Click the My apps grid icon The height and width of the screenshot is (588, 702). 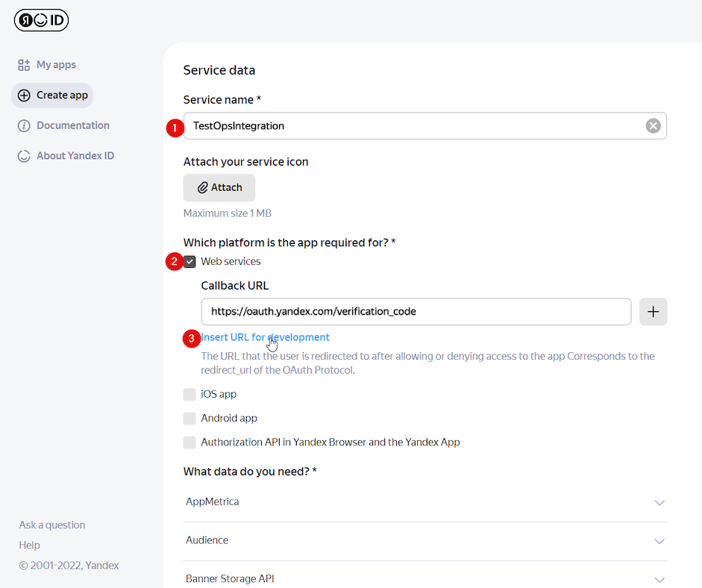click(24, 65)
